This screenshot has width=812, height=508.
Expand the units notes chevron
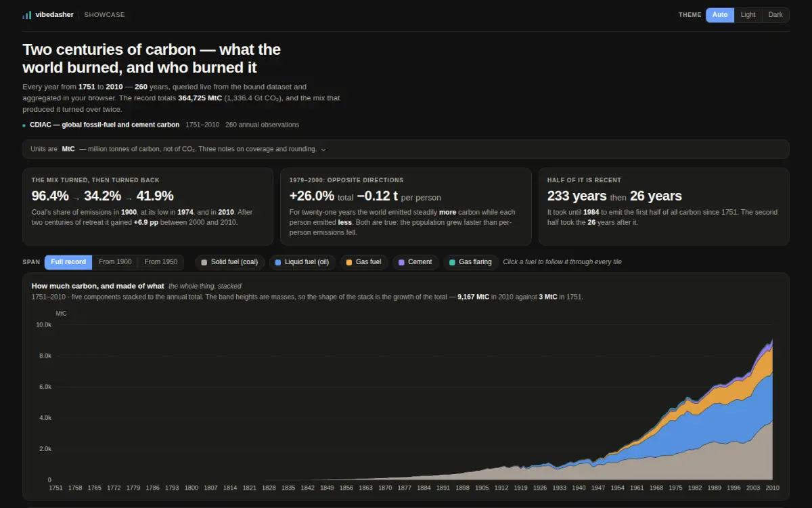coord(323,149)
